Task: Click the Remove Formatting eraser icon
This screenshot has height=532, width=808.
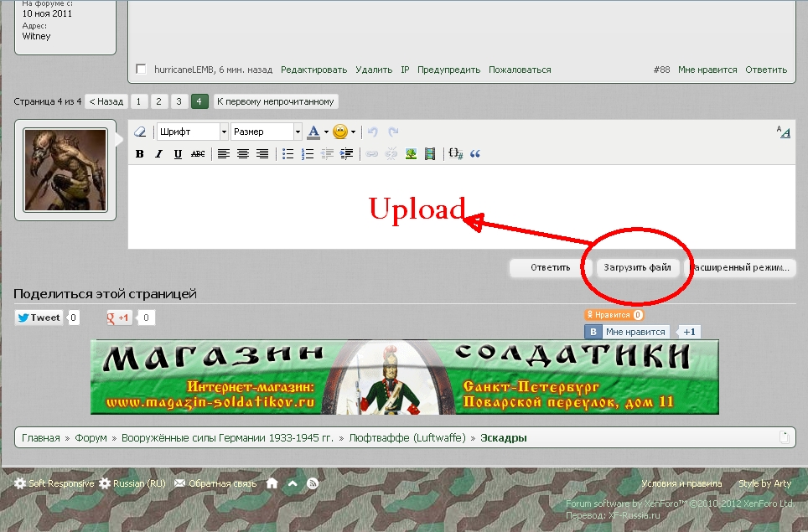Action: 140,132
